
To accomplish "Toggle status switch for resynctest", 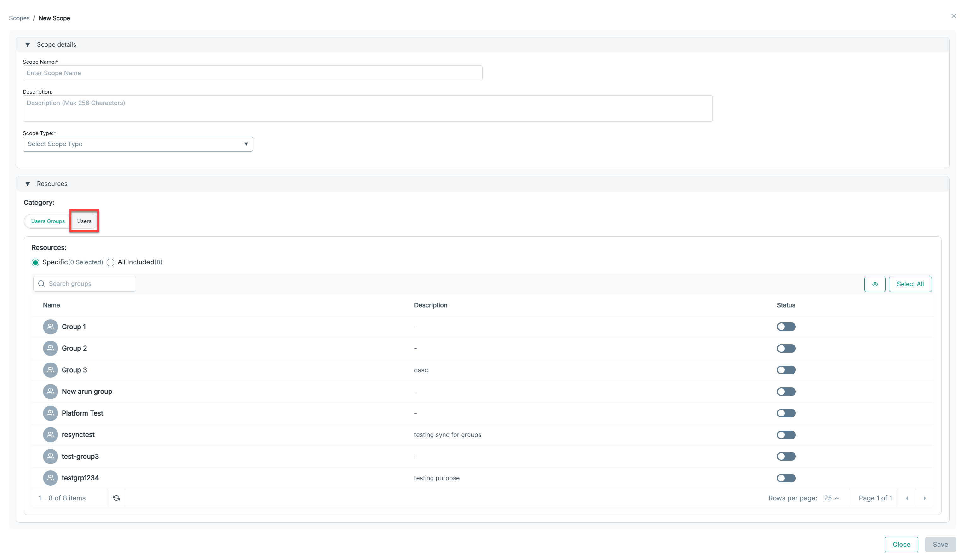I will click(786, 435).
